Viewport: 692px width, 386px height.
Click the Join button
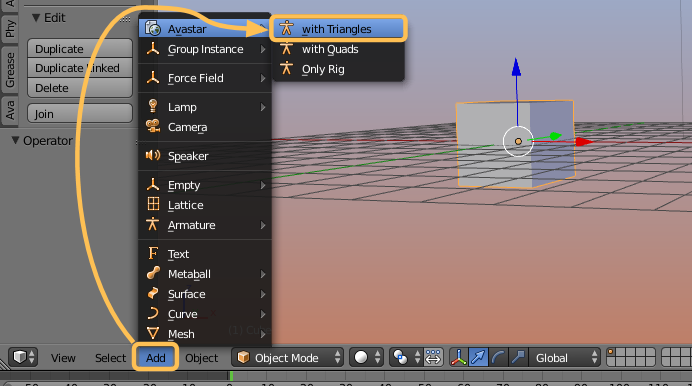(x=80, y=114)
